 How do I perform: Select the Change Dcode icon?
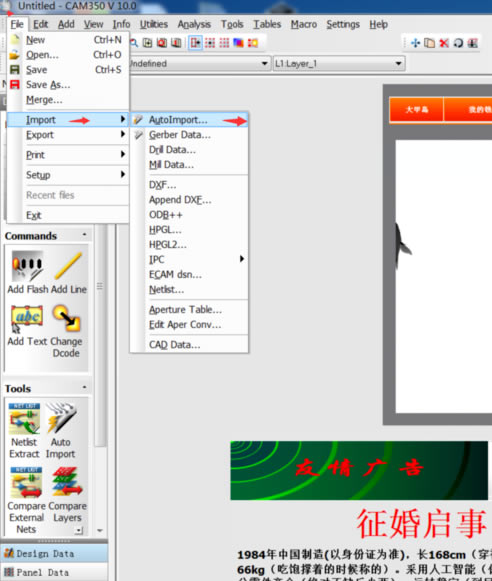point(67,318)
